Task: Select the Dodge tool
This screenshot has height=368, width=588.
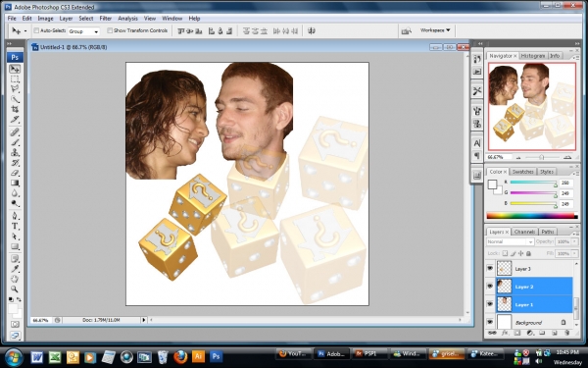Action: click(x=15, y=203)
